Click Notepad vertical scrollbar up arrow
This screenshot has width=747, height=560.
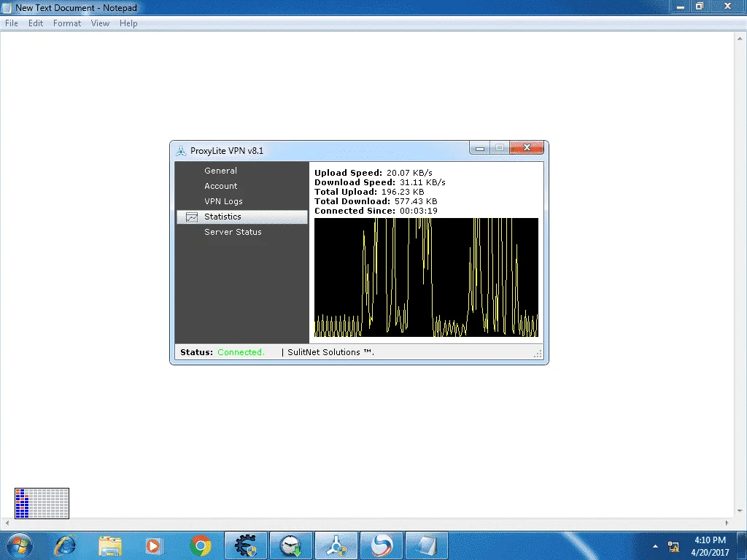[x=740, y=38]
